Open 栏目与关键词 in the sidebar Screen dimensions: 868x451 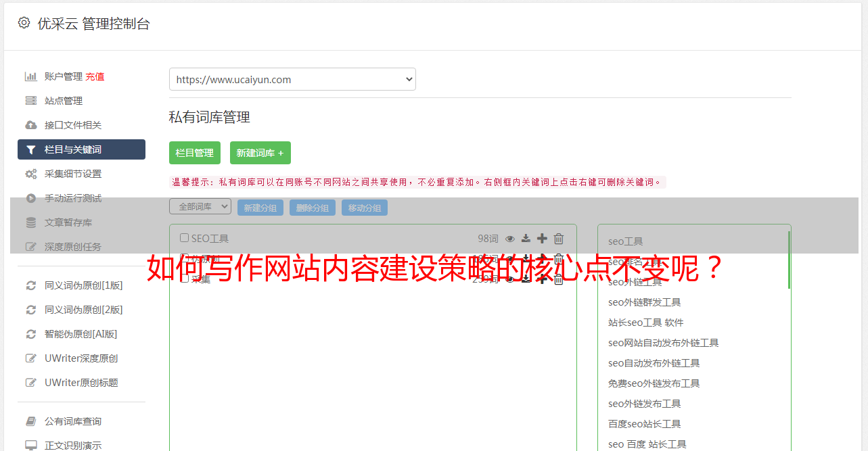coord(81,149)
